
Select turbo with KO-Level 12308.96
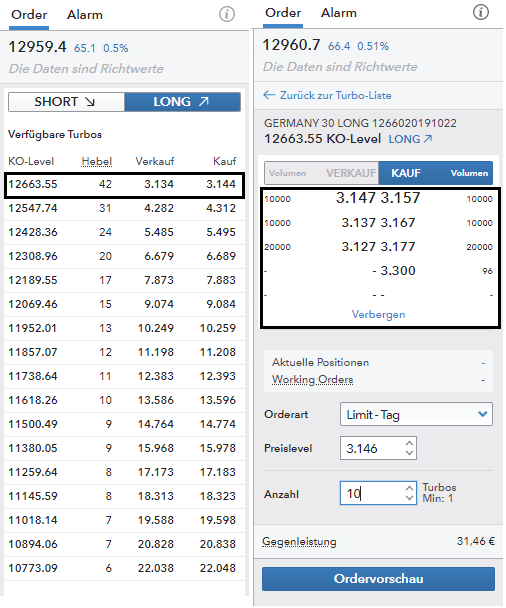point(124,257)
